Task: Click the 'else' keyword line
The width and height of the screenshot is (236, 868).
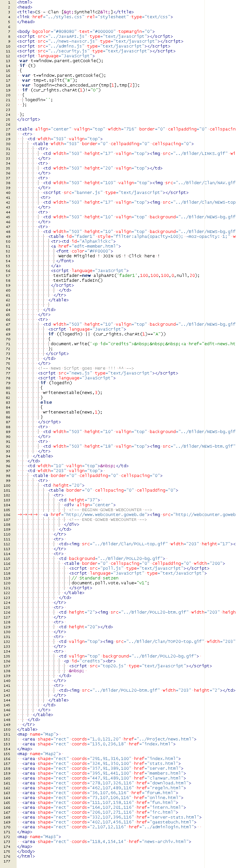Action: click(46, 403)
